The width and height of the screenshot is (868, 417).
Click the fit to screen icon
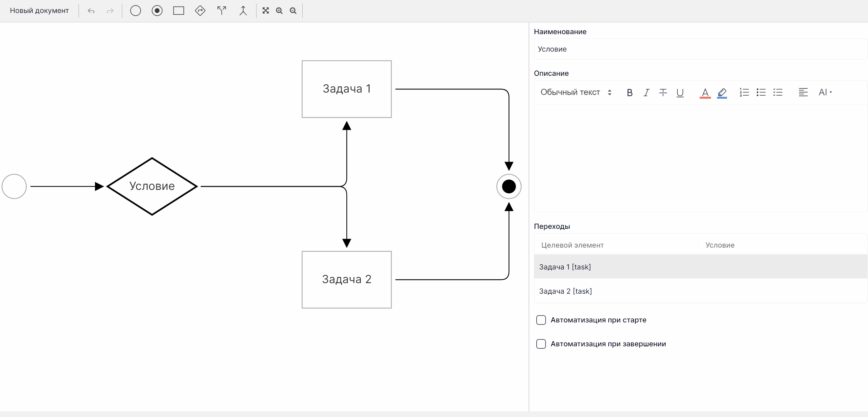265,11
